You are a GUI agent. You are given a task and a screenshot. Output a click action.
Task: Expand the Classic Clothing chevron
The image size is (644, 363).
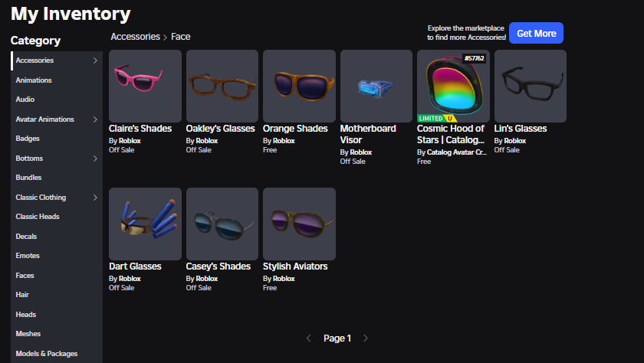(x=95, y=198)
